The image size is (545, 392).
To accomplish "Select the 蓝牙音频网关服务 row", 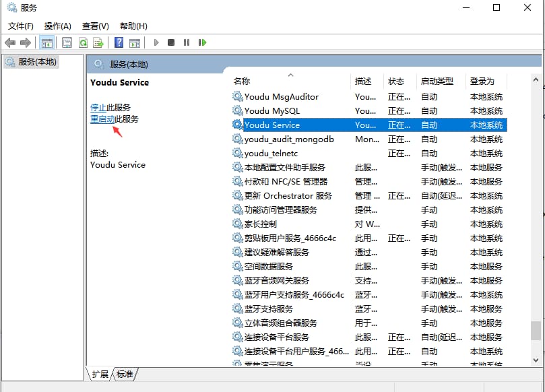I will (369, 280).
